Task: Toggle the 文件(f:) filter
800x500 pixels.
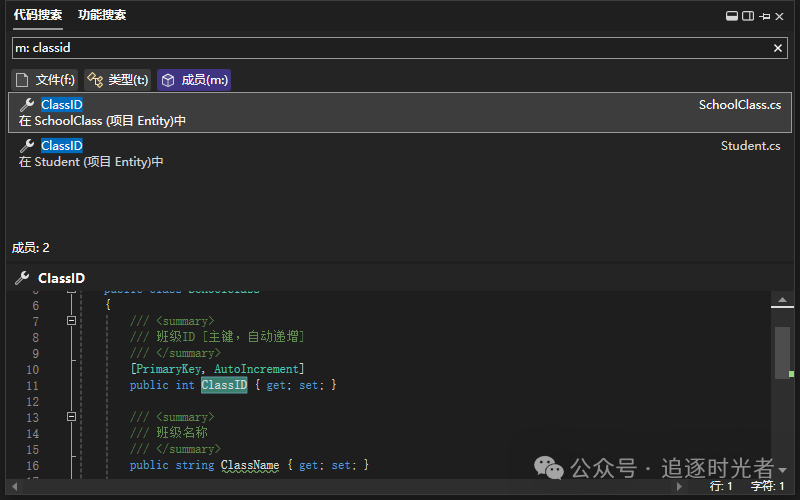Action: 45,80
